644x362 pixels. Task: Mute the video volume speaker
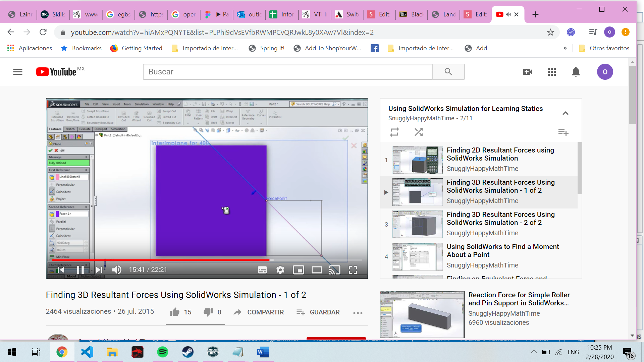click(117, 270)
